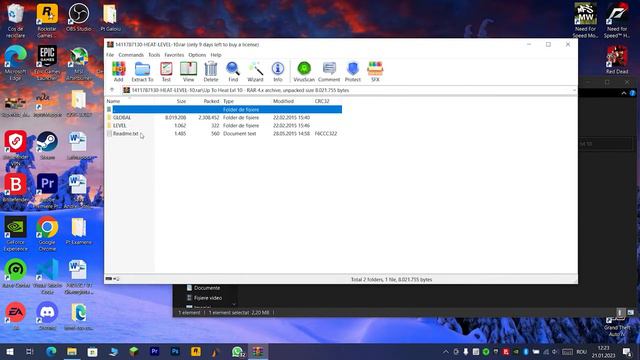
Task: Open the Windows Start menu
Action: [9, 351]
